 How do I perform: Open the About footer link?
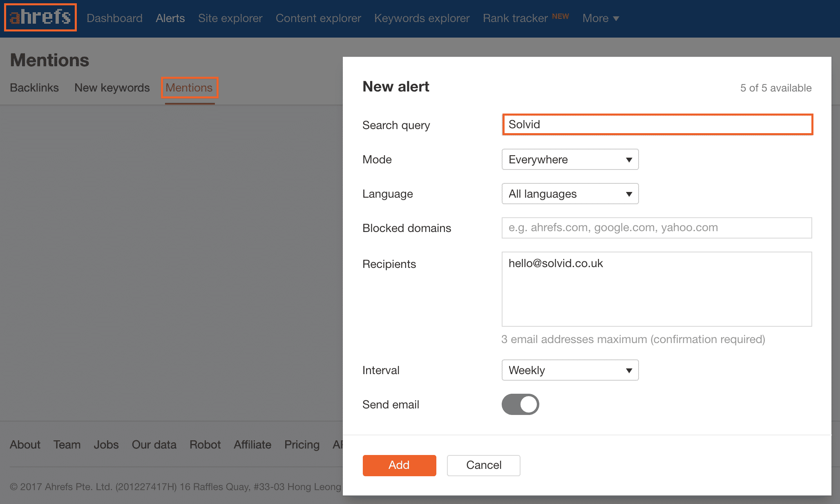(x=25, y=445)
